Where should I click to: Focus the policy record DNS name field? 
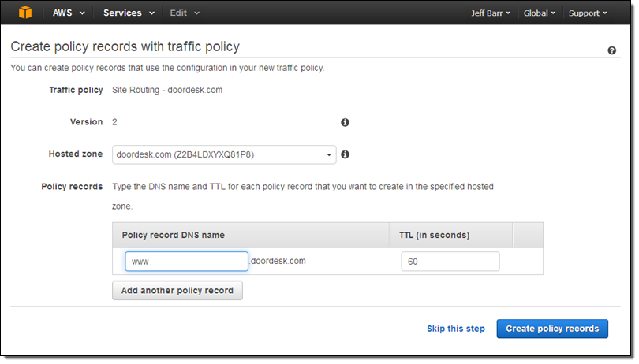pos(186,262)
